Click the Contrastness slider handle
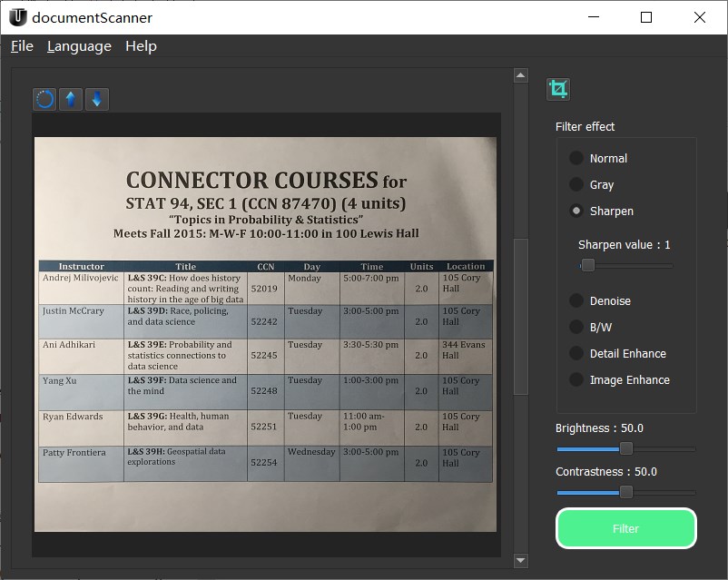This screenshot has width=728, height=580. (625, 492)
